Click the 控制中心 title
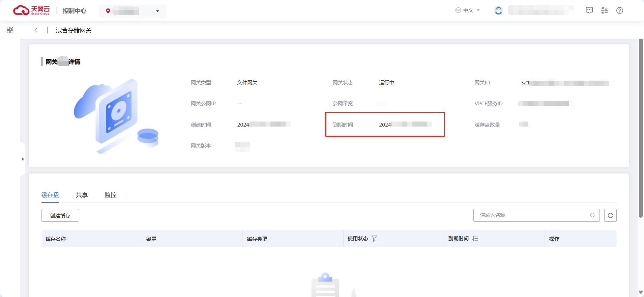Image resolution: width=644 pixels, height=297 pixels. pyautogui.click(x=75, y=11)
